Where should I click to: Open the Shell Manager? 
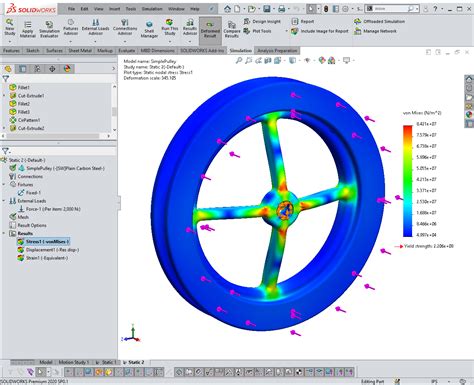point(149,29)
